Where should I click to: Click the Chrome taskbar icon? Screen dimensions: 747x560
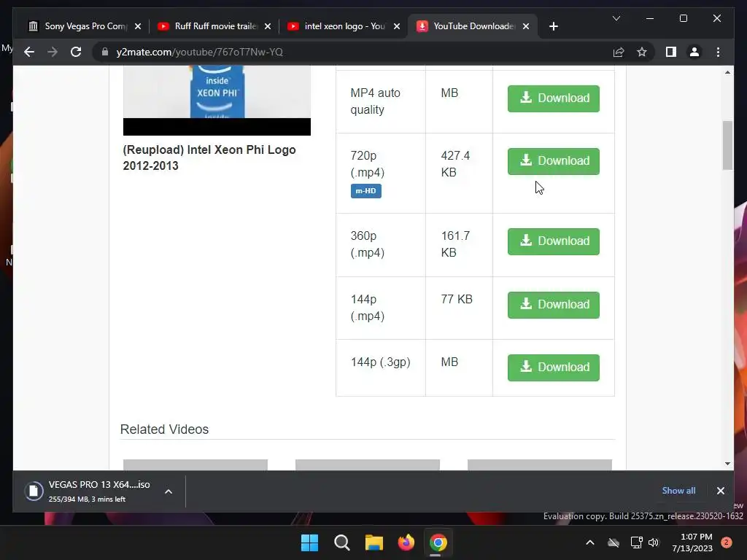click(438, 542)
